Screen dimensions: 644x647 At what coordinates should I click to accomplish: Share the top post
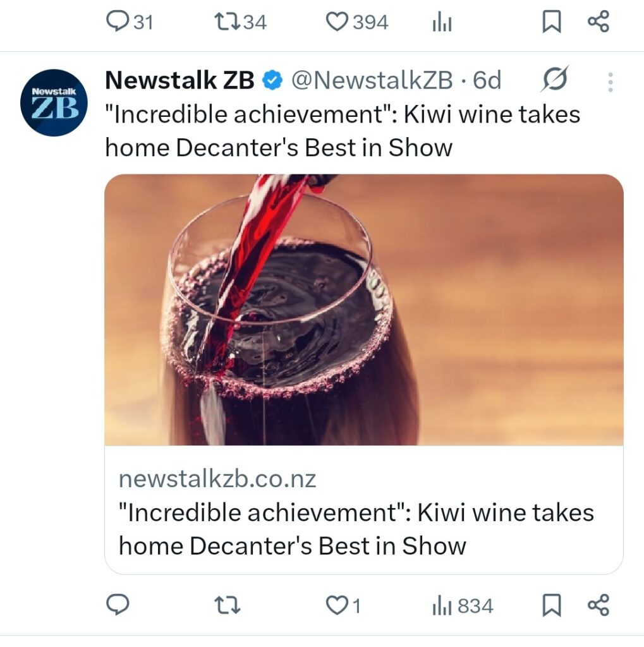click(x=598, y=23)
